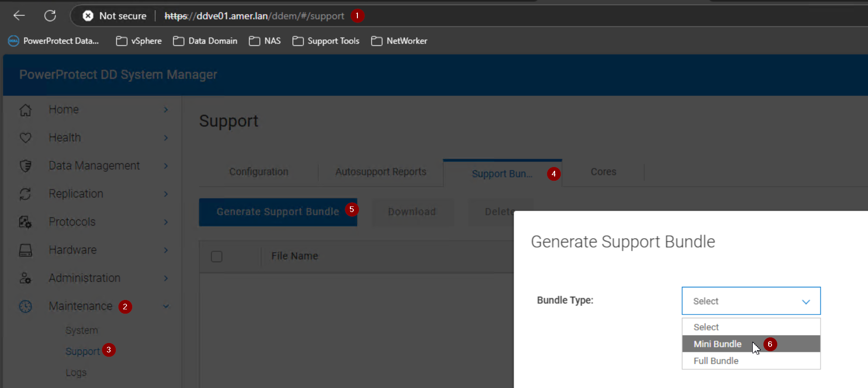Click the Protocols icon in sidebar
Image resolution: width=868 pixels, height=388 pixels.
coord(25,222)
